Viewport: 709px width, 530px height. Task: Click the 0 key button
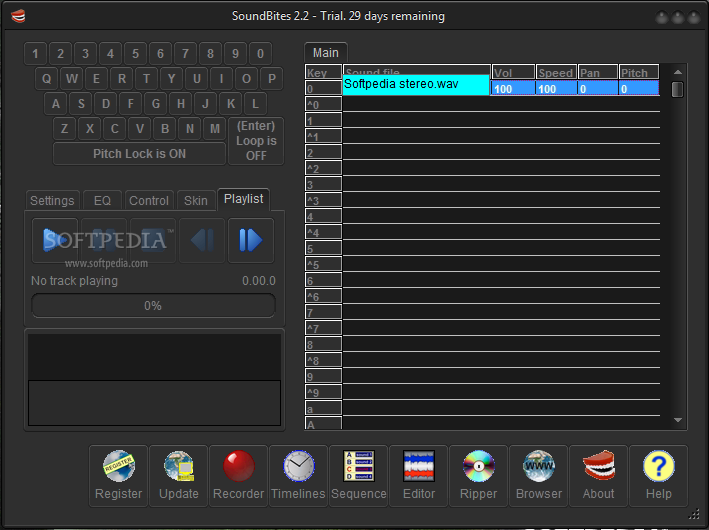tap(260, 54)
